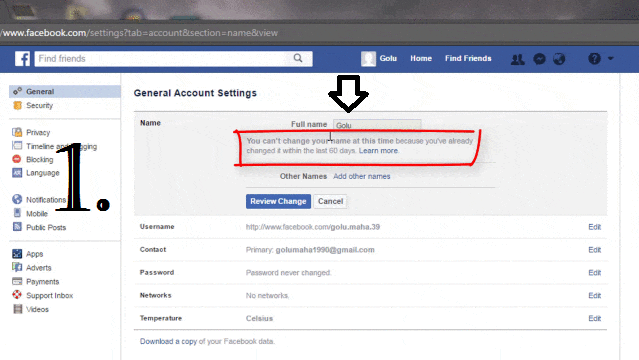Viewport: 639px width, 360px height.
Task: Click the Payments card icon
Action: pyautogui.click(x=17, y=281)
